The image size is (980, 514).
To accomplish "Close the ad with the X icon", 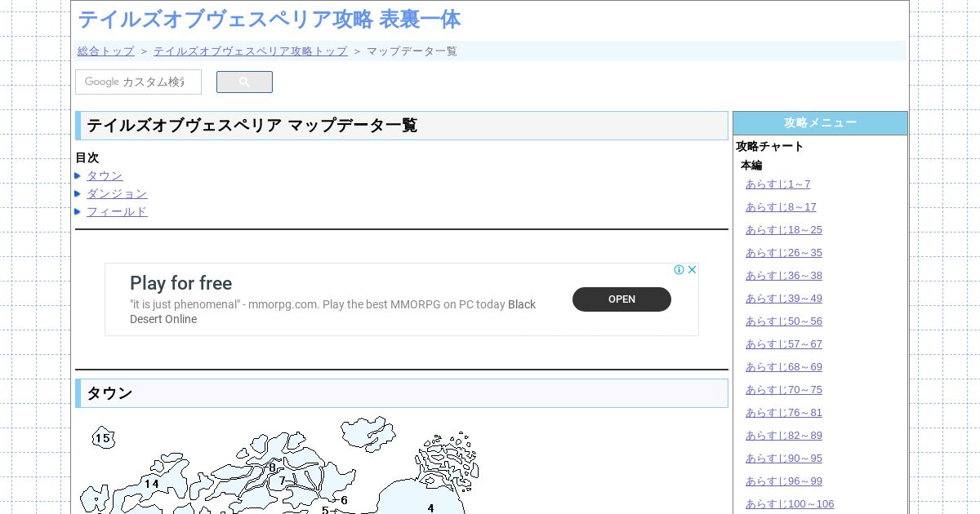I will [693, 269].
